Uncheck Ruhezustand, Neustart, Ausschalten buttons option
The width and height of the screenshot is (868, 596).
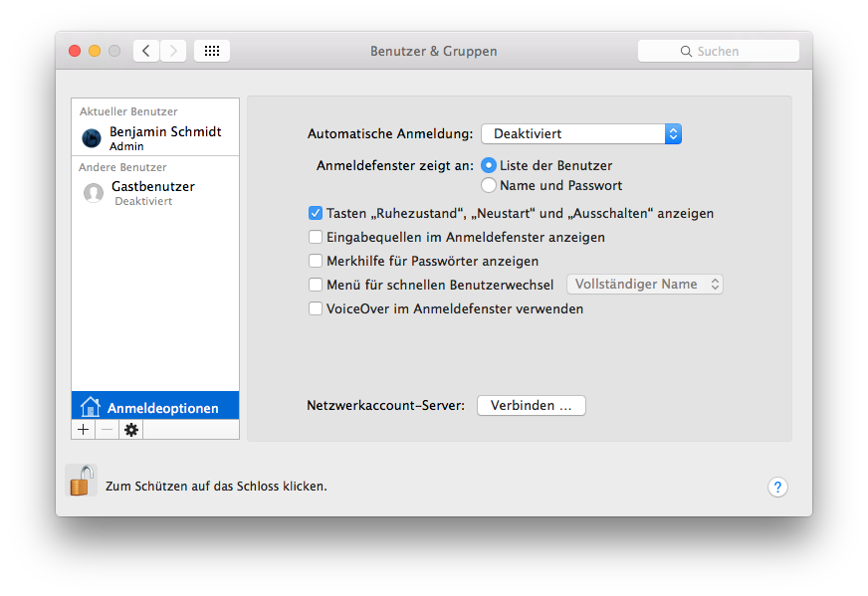pos(316,213)
